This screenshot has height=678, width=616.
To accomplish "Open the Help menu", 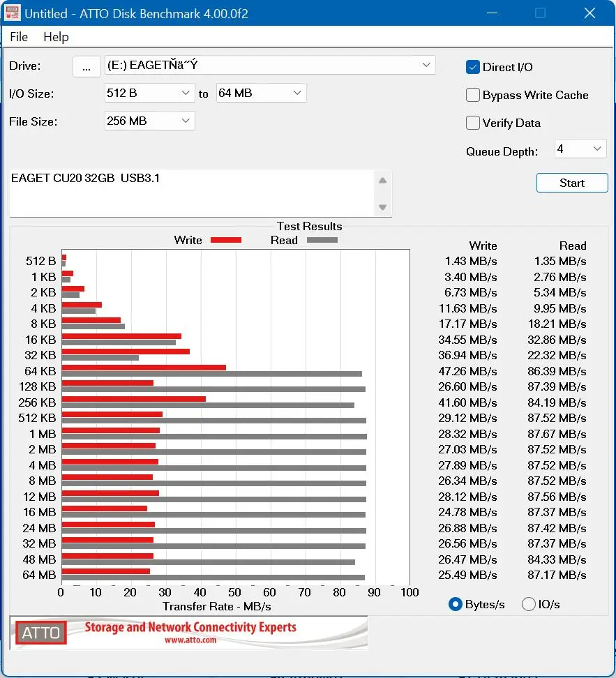I will pos(56,37).
